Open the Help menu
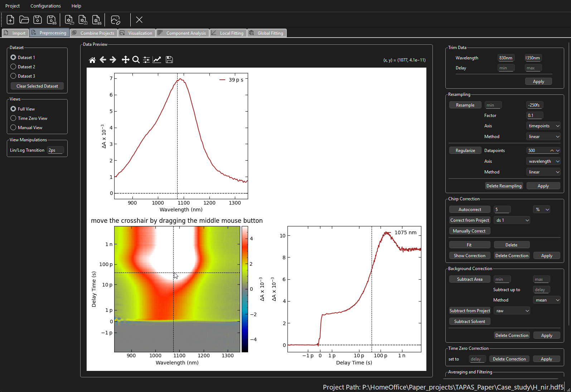Screen dimensions: 571x392 click(x=76, y=6)
